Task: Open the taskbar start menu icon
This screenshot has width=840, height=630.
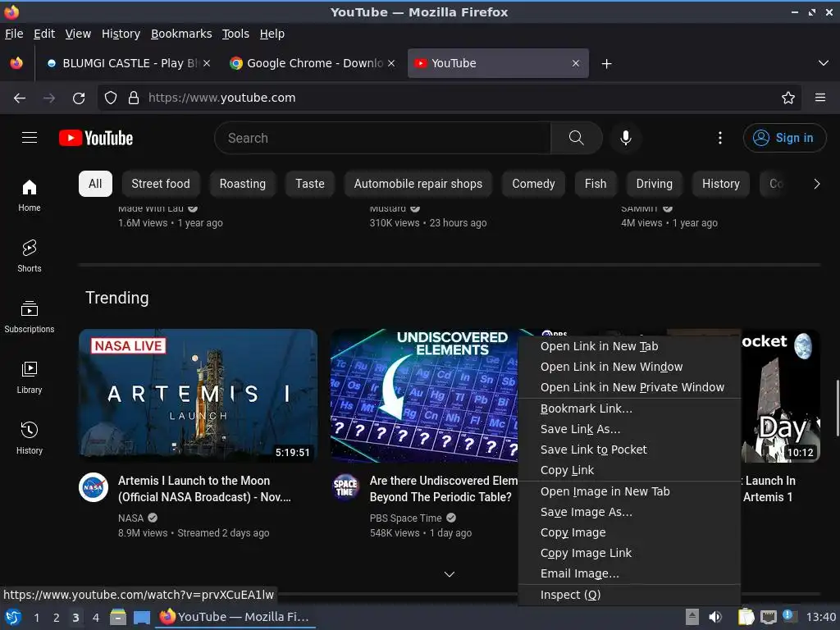Action: click(x=12, y=617)
